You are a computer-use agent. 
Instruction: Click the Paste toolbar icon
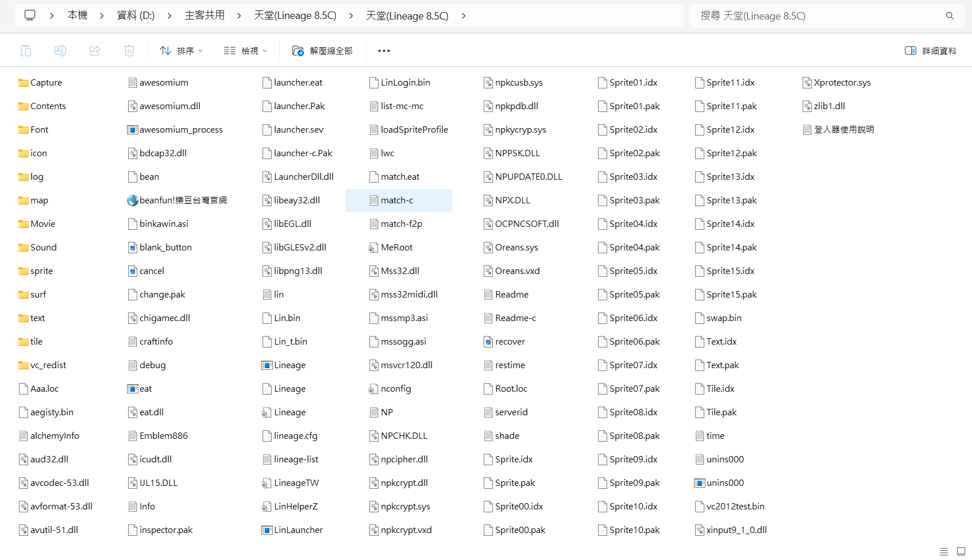(26, 51)
